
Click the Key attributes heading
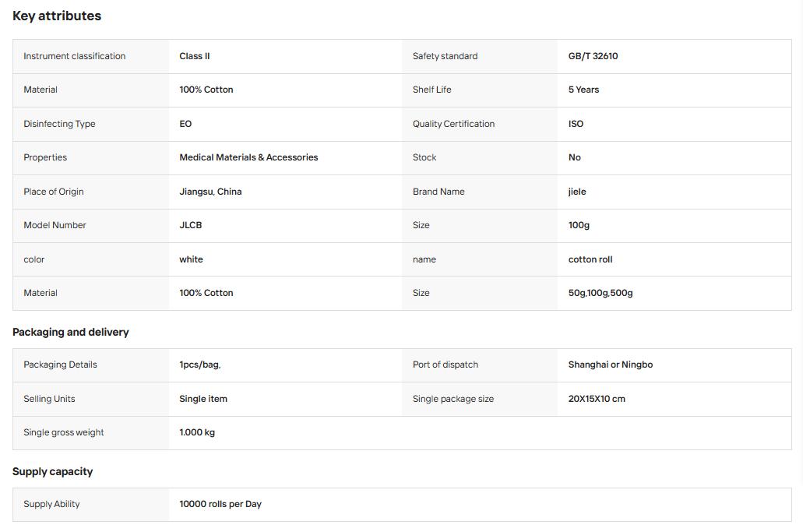57,16
